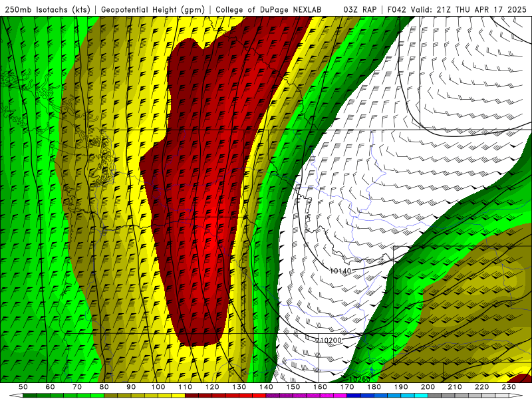Click the 'College of DuPage NEXLAB' label
This screenshot has height=399, width=532.
tap(269, 10)
